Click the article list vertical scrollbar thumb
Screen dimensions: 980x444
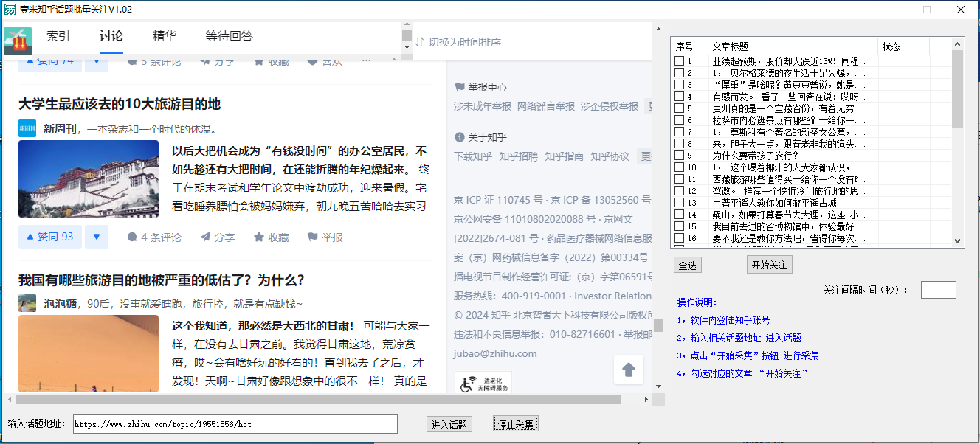958,89
